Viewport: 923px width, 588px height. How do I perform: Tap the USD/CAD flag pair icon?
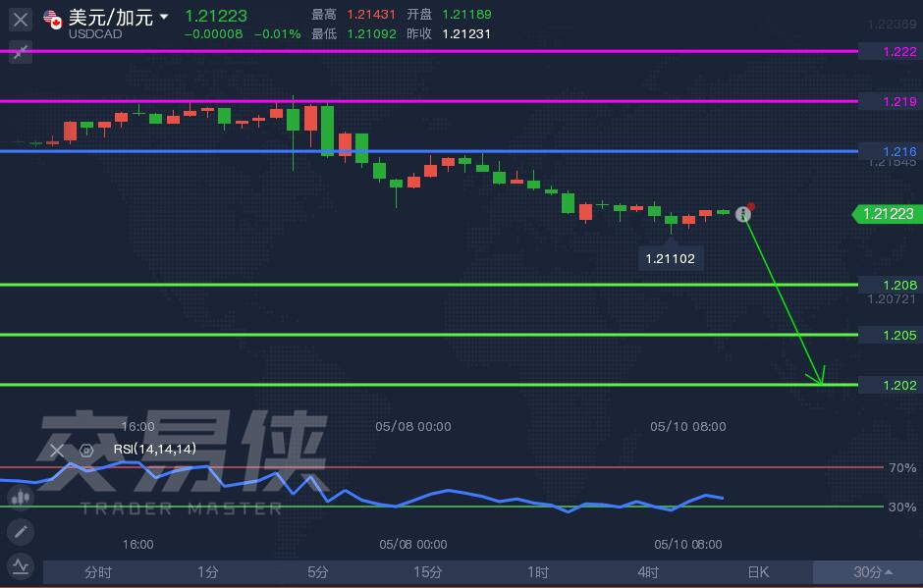pyautogui.click(x=53, y=20)
